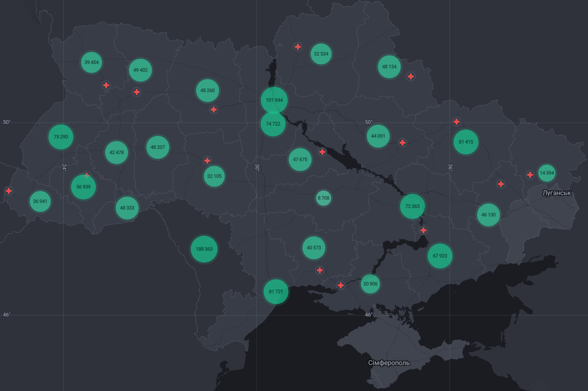Click the Луганськ city label
588x391 pixels.
click(x=556, y=193)
